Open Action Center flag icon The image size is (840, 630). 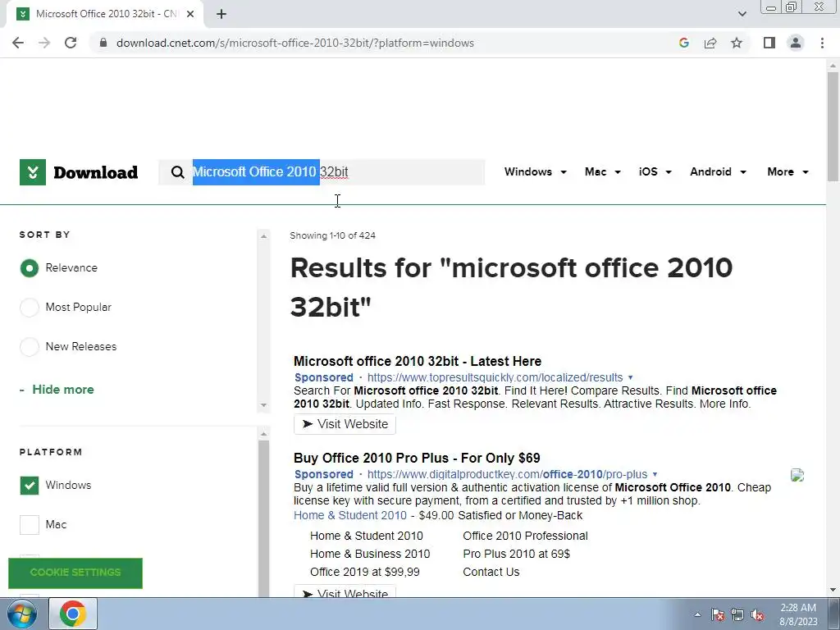coord(717,614)
